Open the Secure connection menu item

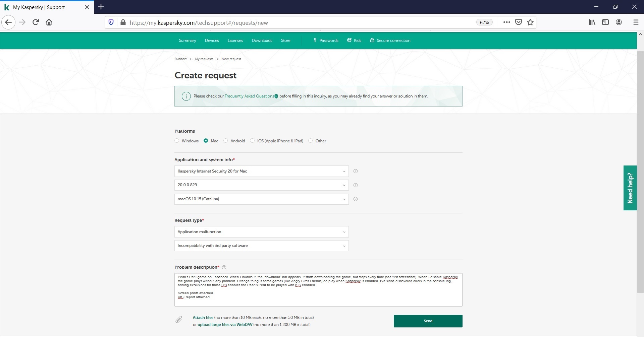point(390,41)
